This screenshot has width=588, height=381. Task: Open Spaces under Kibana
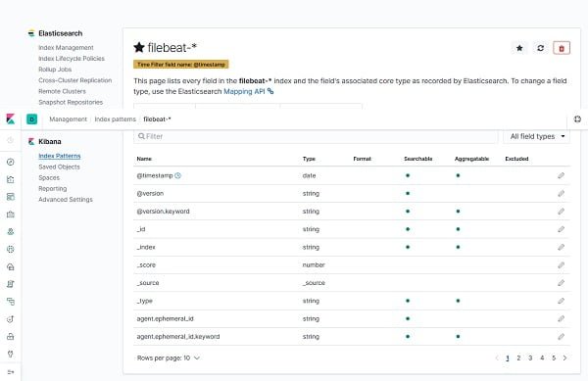tap(49, 177)
